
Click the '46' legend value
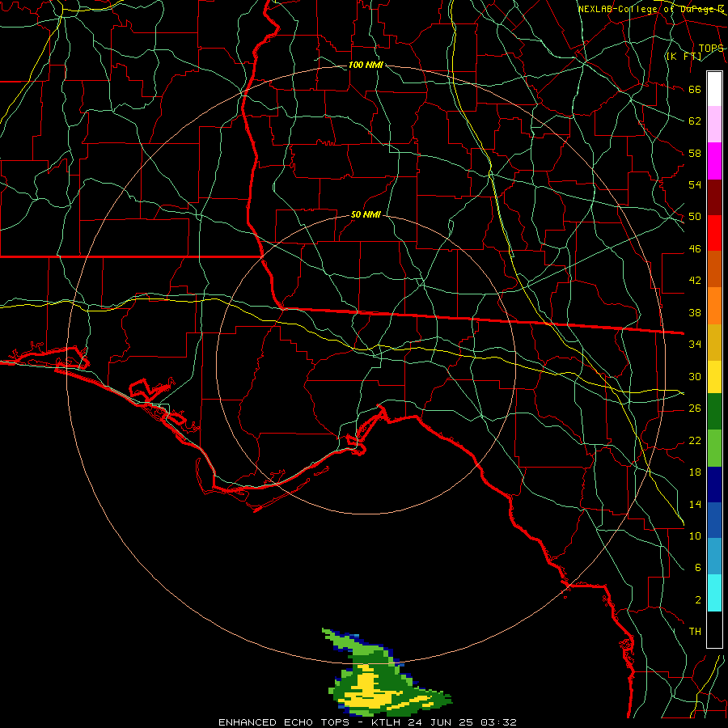[x=695, y=249]
